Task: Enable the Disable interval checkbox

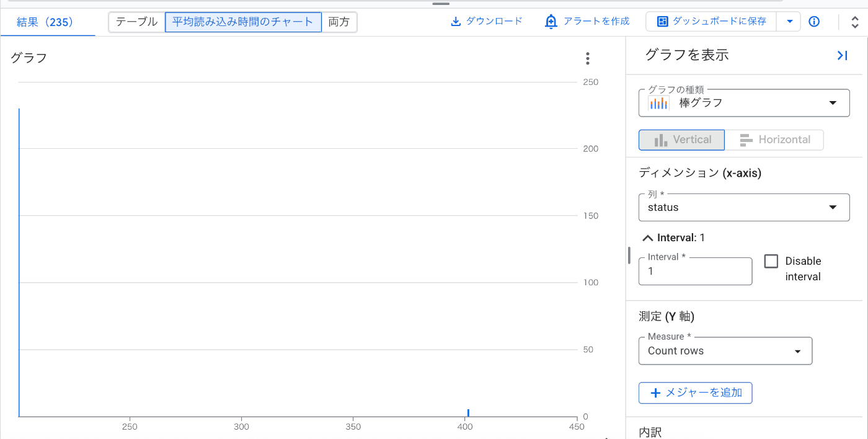Action: point(771,262)
